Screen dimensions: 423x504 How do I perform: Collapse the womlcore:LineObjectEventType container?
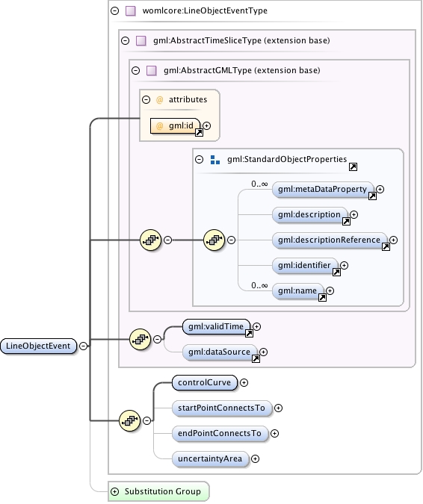(x=114, y=11)
